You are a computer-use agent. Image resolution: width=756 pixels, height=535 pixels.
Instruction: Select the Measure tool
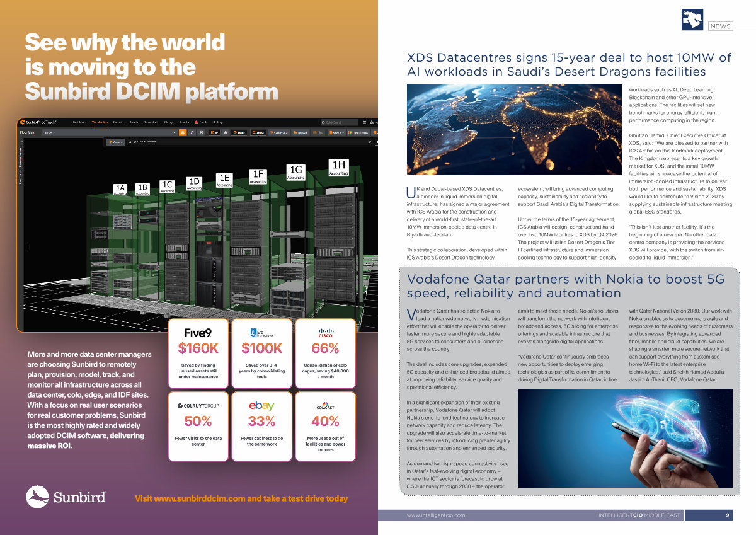click(300, 133)
